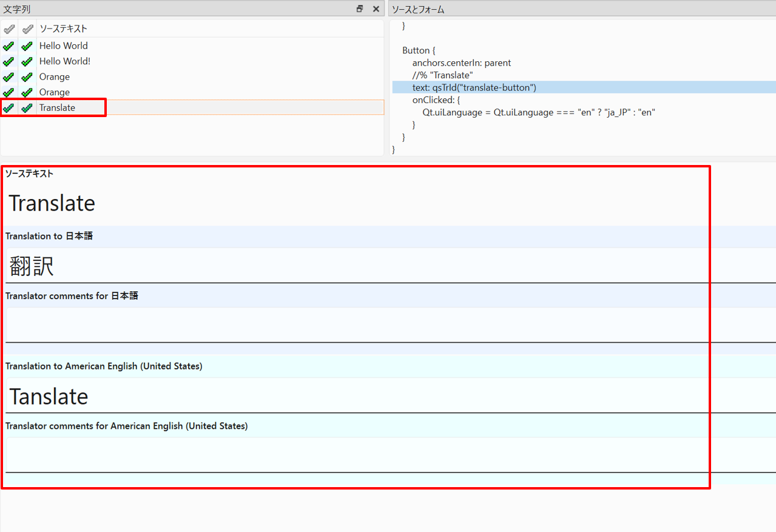Click second checkmark of the Hello World! row
776x532 pixels.
[27, 61]
